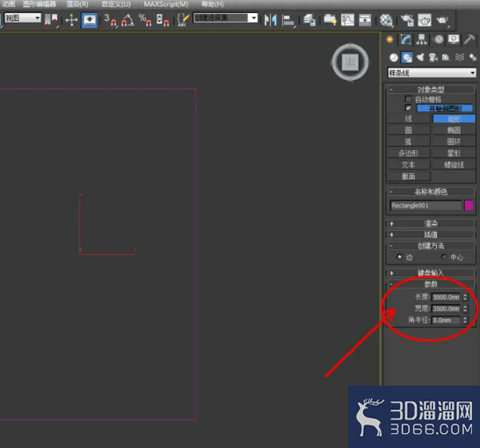Switch to the Utilities hammer icon
Screen dimensions: 480x448
[469, 40]
